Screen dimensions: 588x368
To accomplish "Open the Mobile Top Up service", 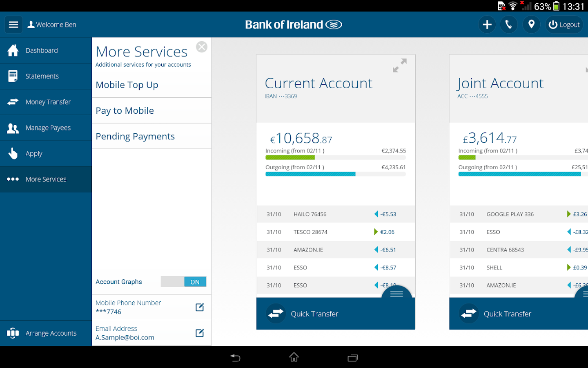I will click(x=151, y=85).
